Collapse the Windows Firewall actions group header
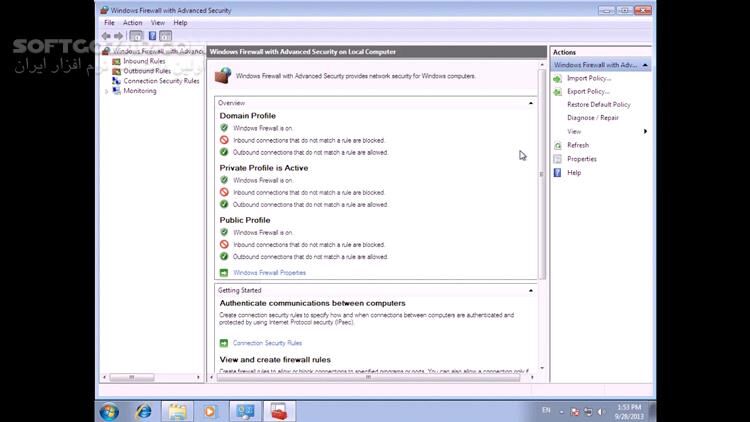750x422 pixels. 645,65
